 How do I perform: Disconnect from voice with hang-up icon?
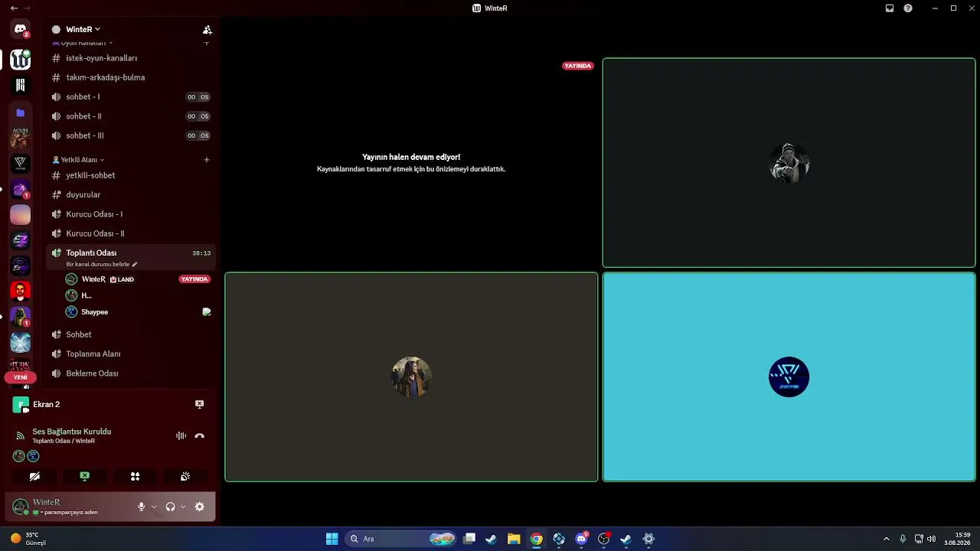tap(200, 435)
